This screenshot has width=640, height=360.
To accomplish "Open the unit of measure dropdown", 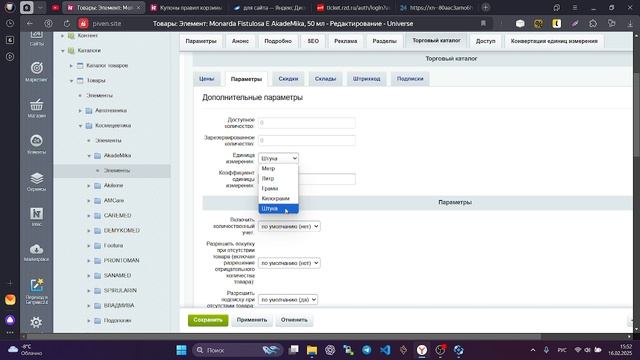I will coord(278,158).
